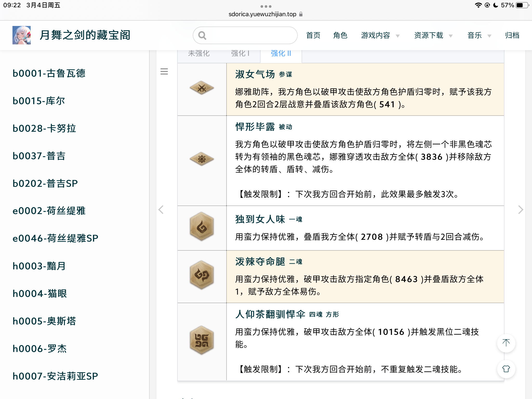Expand the 资源下载 dropdown menu
Screen dimensions: 532x399
click(x=433, y=35)
